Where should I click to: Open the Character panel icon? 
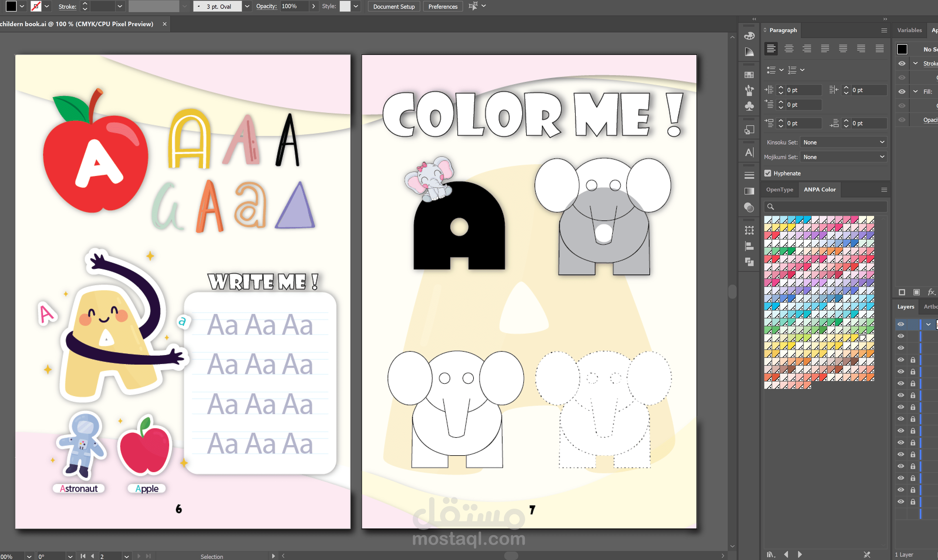tap(749, 152)
